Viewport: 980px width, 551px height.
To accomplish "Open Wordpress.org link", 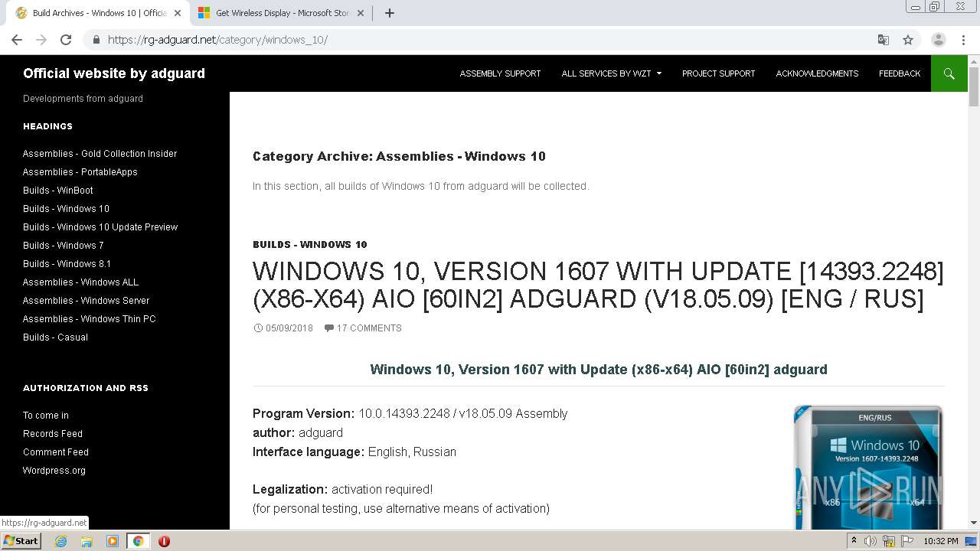I will 54,471.
